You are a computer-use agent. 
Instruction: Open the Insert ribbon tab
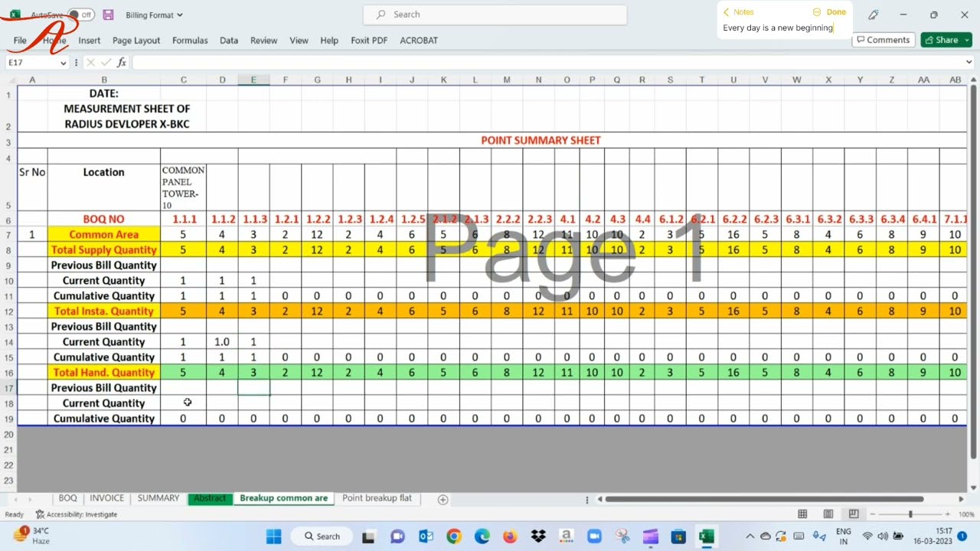pyautogui.click(x=89, y=41)
